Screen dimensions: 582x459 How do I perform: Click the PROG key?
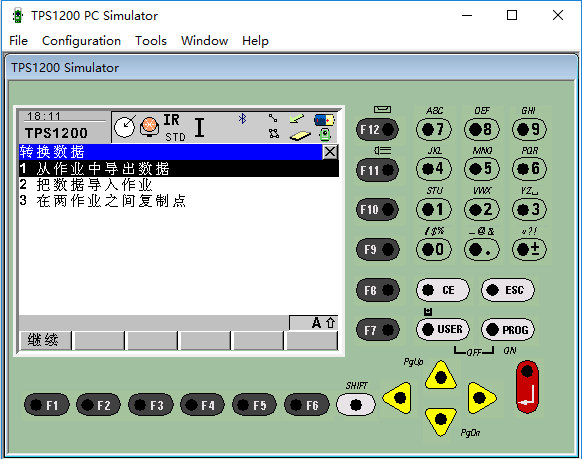[x=508, y=330]
